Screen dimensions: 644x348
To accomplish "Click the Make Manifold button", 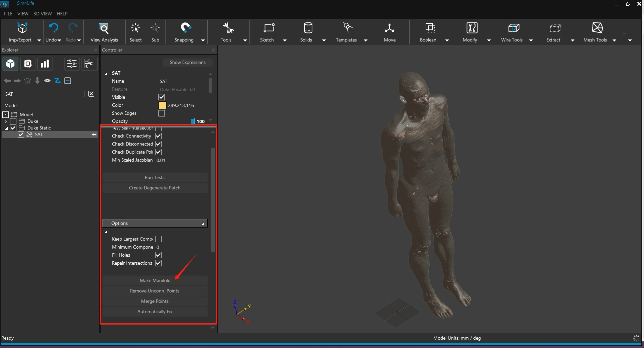I will click(x=155, y=280).
